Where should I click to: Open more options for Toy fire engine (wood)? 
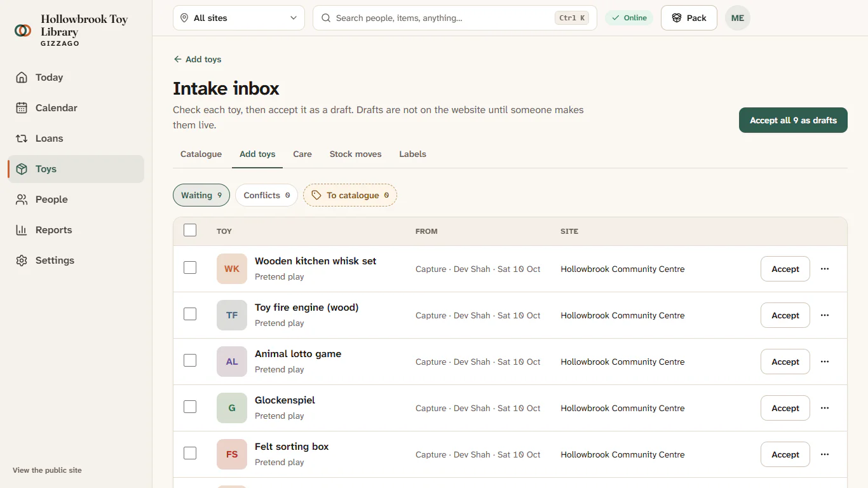coord(825,315)
